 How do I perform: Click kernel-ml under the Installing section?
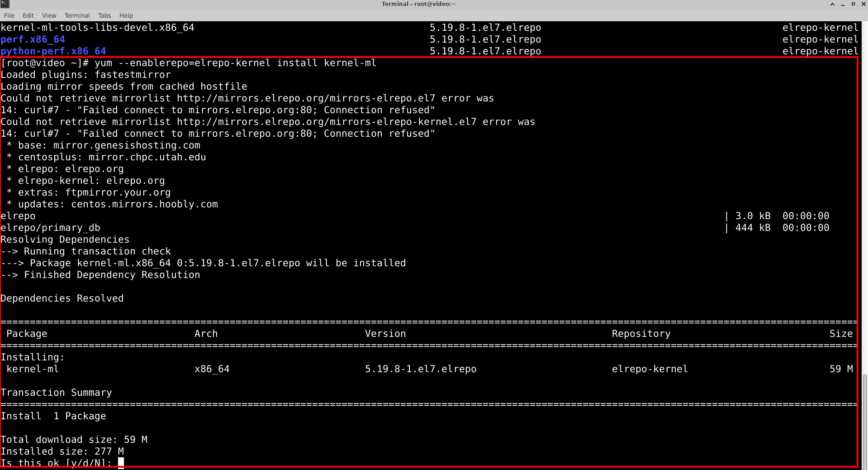point(33,369)
